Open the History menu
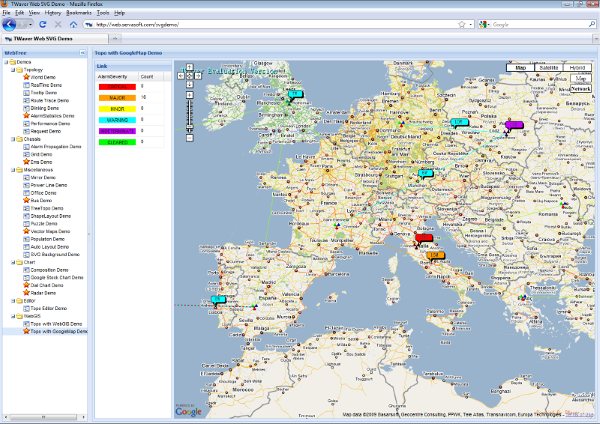The width and height of the screenshot is (600, 424). click(53, 13)
